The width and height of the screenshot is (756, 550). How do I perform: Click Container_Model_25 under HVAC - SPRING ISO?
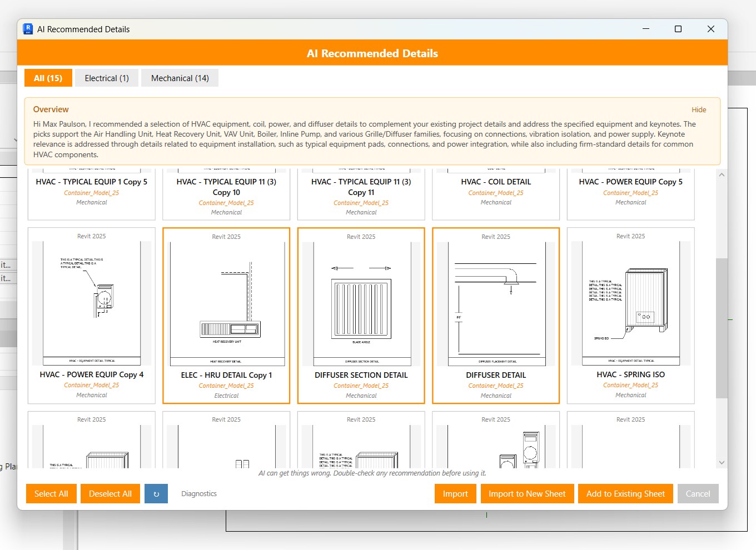631,385
